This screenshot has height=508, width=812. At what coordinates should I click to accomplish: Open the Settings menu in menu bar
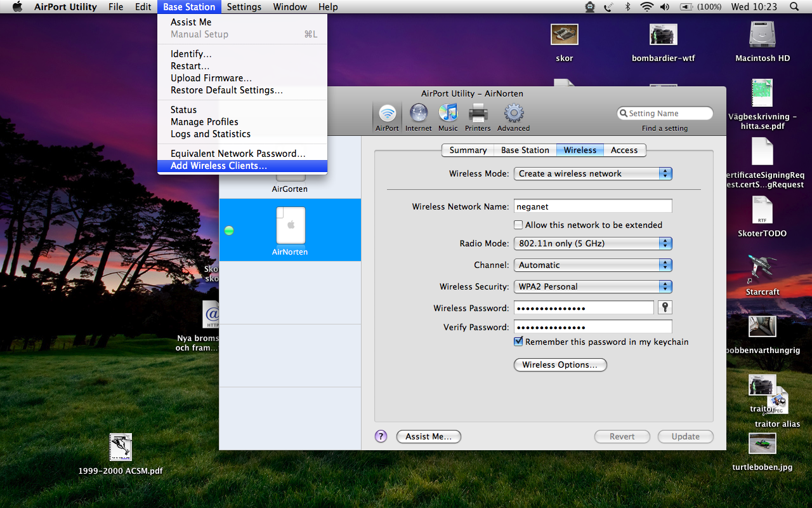(244, 7)
